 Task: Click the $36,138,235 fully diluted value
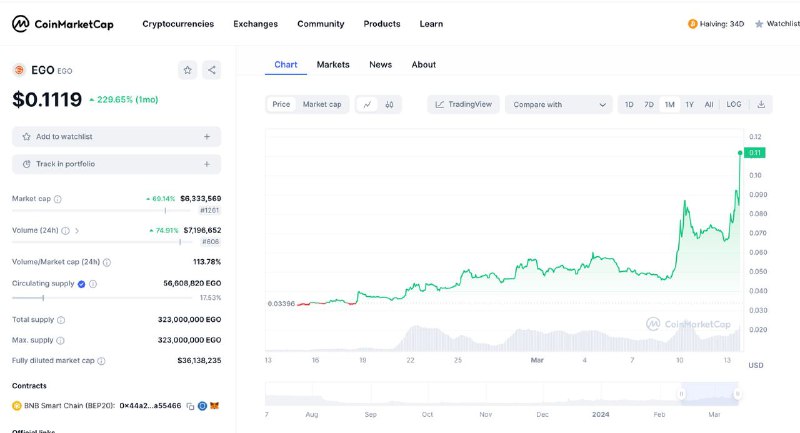click(199, 361)
